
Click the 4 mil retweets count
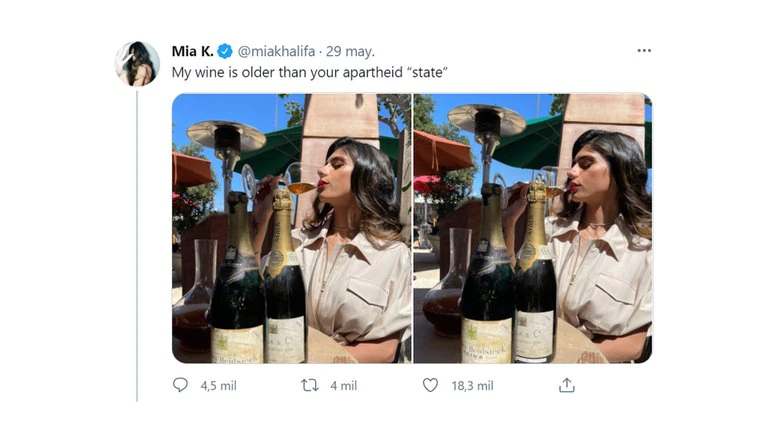click(x=343, y=385)
